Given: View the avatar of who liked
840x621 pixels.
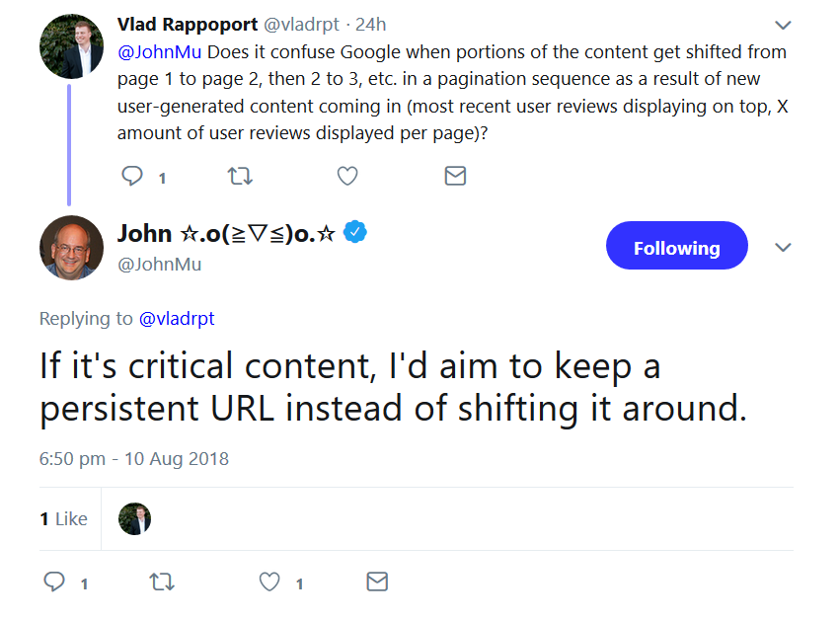Looking at the screenshot, I should click(134, 518).
